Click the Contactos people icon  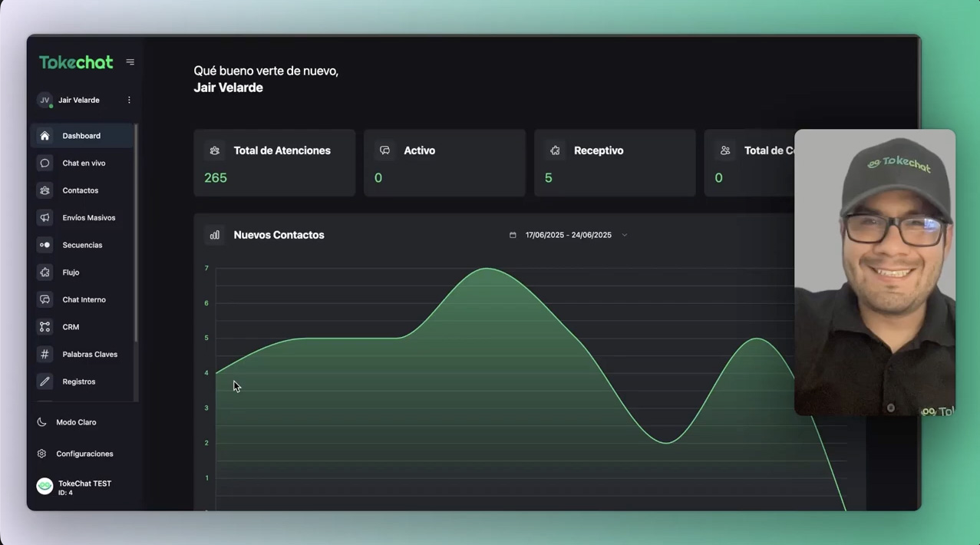click(x=45, y=190)
